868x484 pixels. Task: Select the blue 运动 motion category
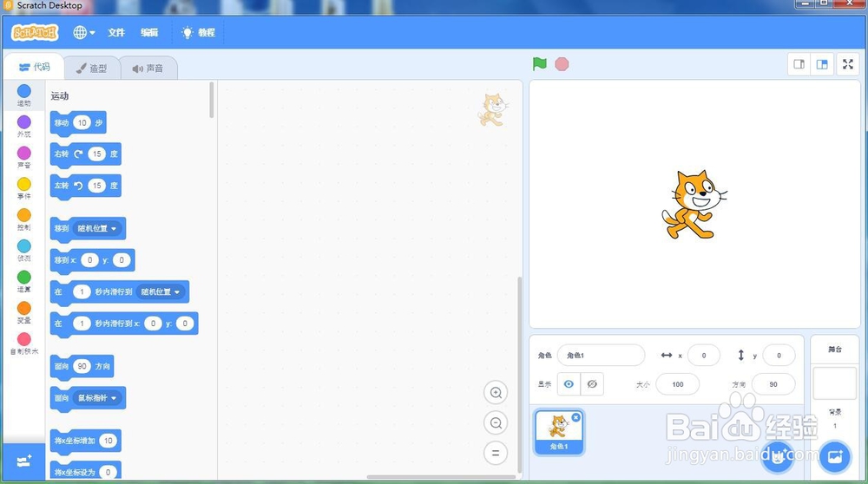tap(23, 95)
